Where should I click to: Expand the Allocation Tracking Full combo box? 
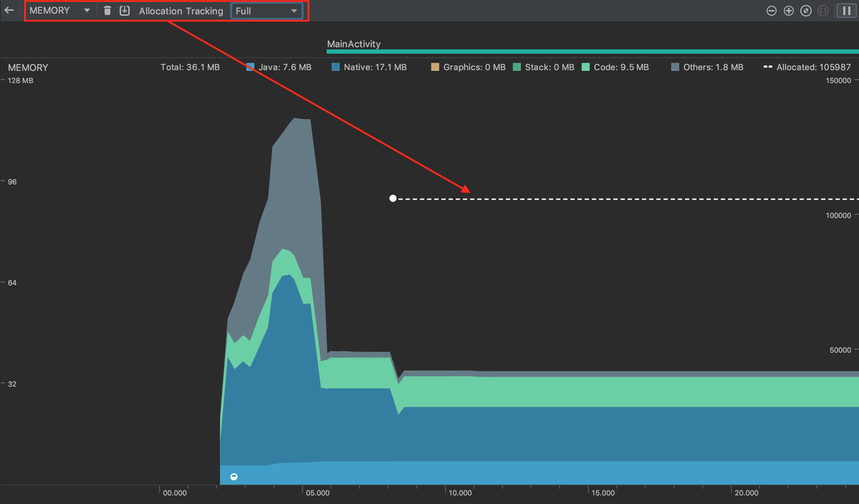[x=267, y=11]
